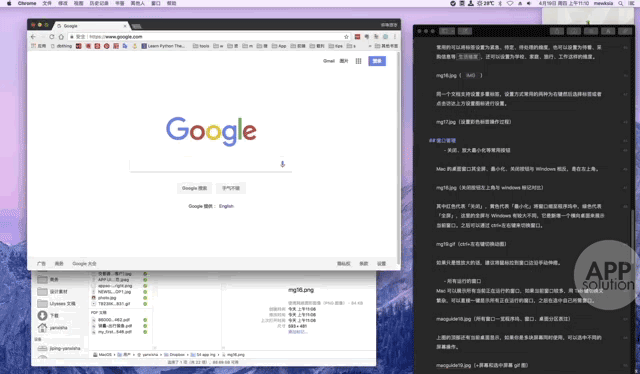Click the sidebar layout button in dark editor
Image resolution: width=640 pixels, height=374 pixels.
(x=446, y=31)
